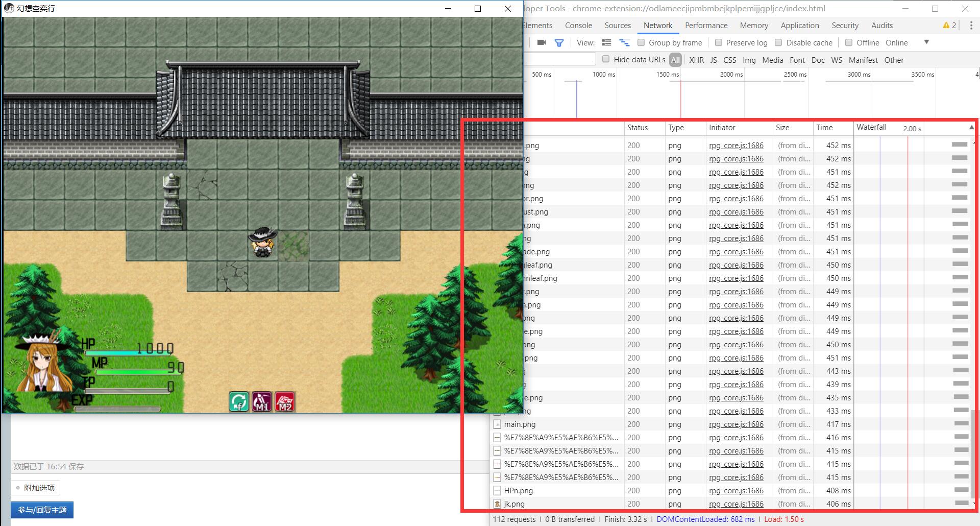
Task: Click the yin-yang game window icon
Action: point(9,8)
